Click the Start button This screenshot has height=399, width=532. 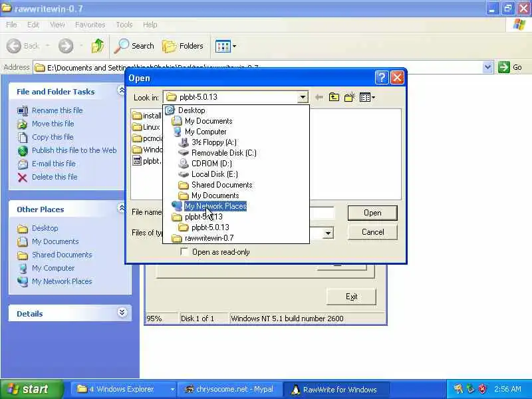(32, 389)
